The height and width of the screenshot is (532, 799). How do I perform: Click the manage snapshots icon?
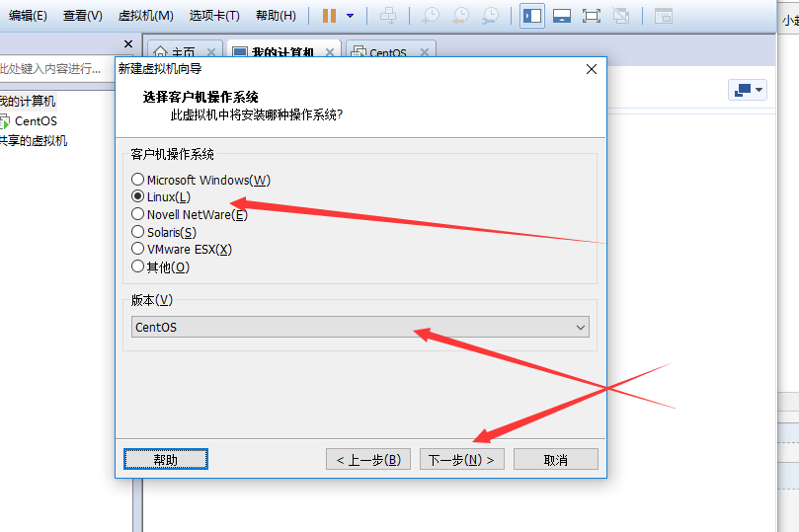[491, 16]
